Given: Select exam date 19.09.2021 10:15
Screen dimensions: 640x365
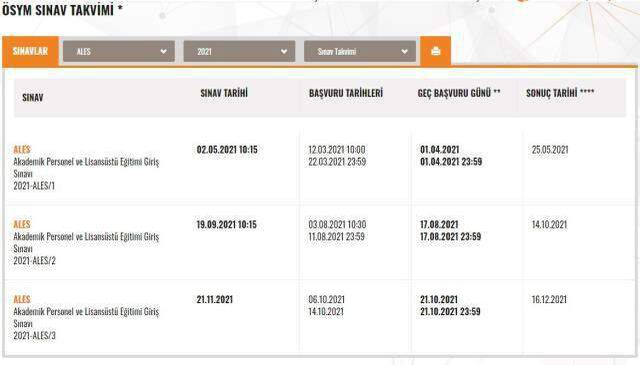Looking at the screenshot, I should click(x=227, y=225).
